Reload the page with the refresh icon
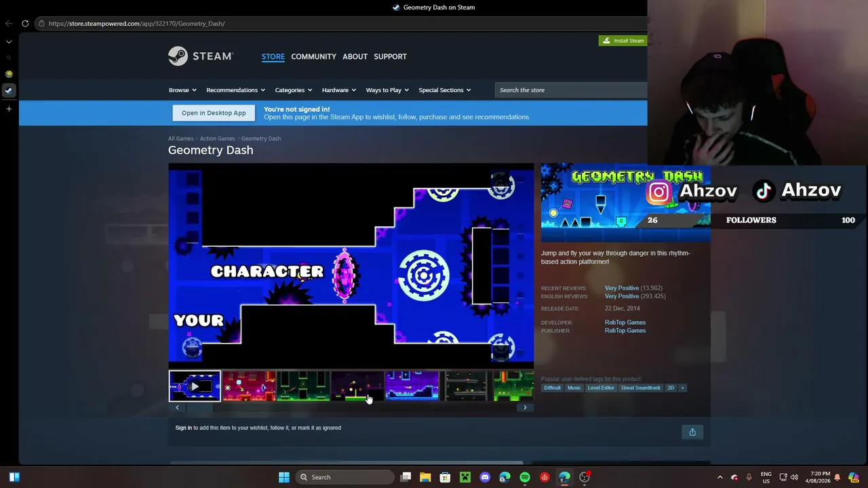 click(25, 23)
